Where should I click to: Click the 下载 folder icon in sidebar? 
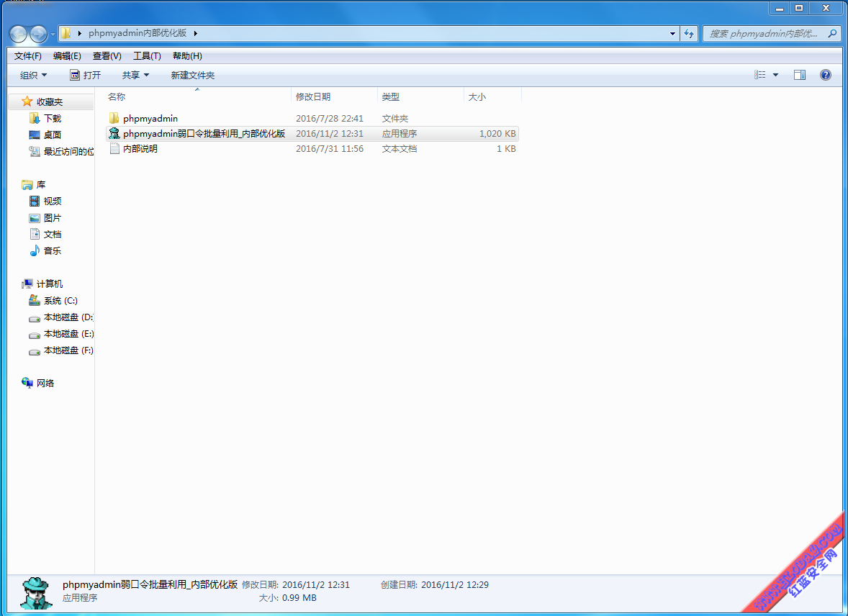[35, 119]
